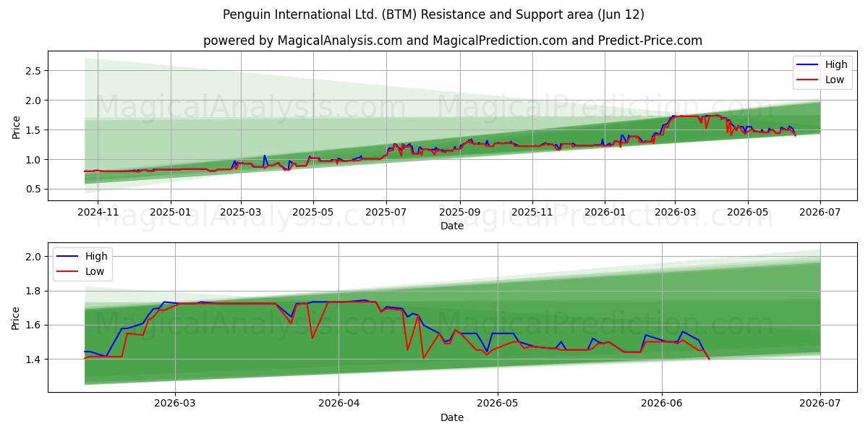Click 'High' label in top chart legend
The width and height of the screenshot is (868, 434).
(x=836, y=64)
